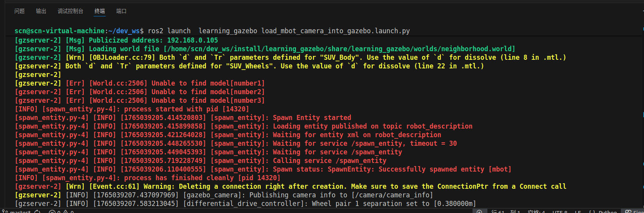Click the process started with pid [14320] line
644x213 pixels.
(132, 109)
